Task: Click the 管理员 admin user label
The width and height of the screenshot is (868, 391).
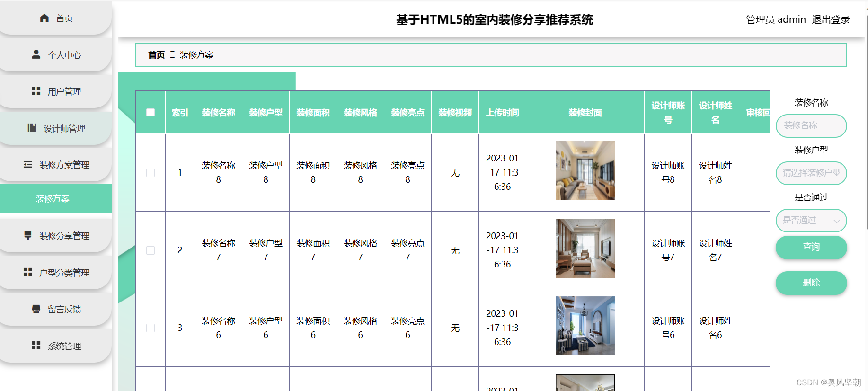Action: click(776, 19)
